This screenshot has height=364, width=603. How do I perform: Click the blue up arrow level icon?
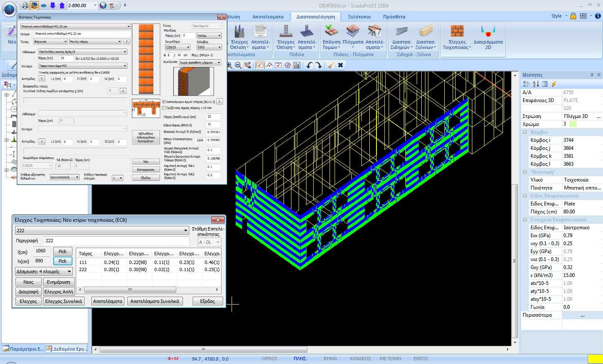62,5
